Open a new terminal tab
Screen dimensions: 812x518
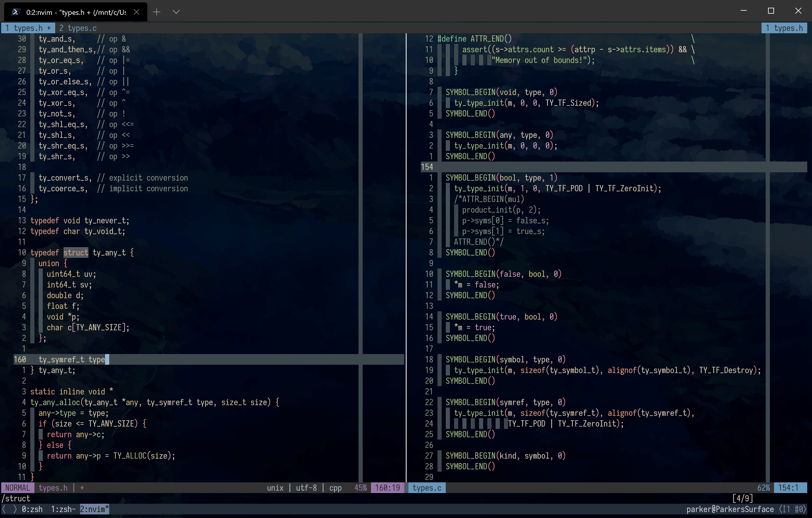[156, 12]
